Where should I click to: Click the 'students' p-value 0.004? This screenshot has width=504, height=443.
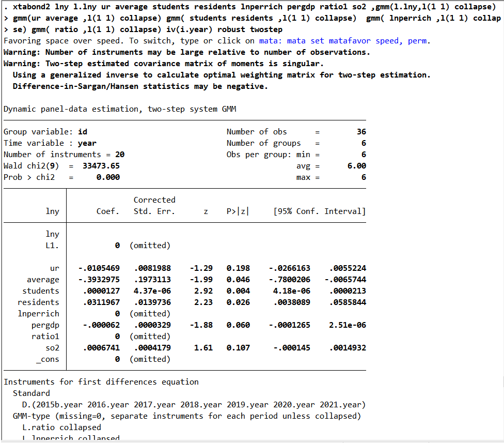[238, 291]
